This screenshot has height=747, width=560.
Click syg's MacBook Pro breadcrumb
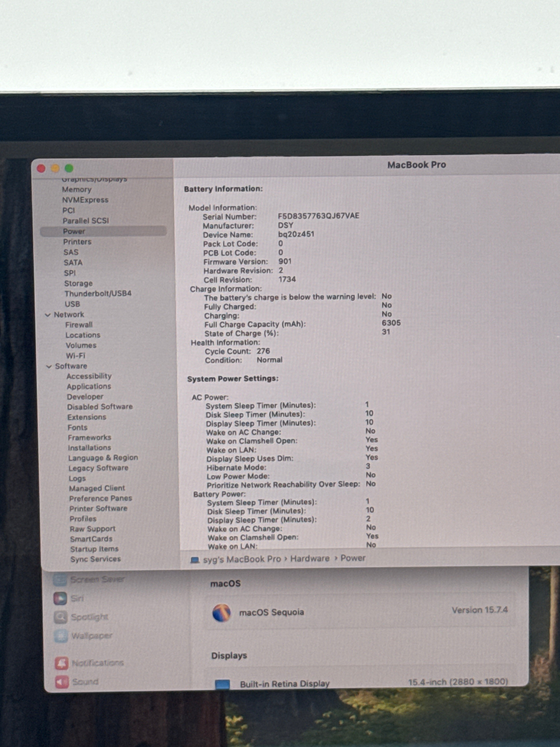[x=242, y=559]
